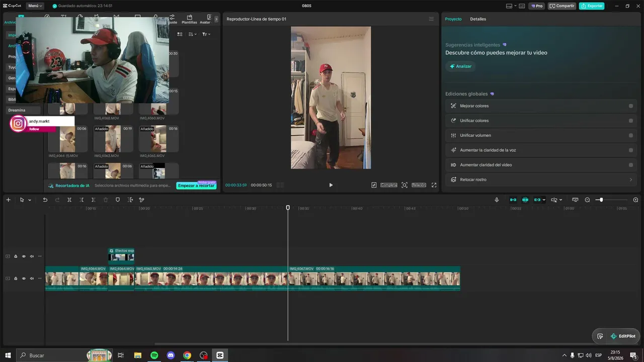
Task: Click the timeline zoom slider handle
Action: [601, 200]
